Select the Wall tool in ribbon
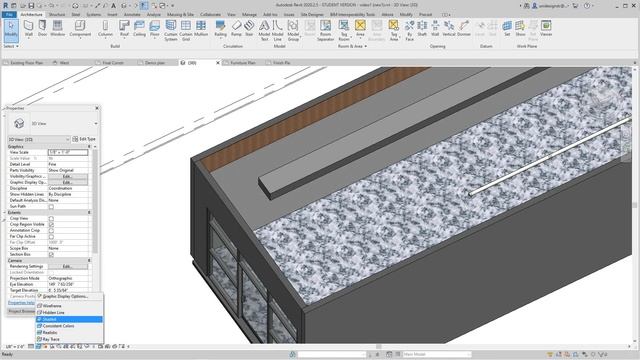 click(29, 29)
